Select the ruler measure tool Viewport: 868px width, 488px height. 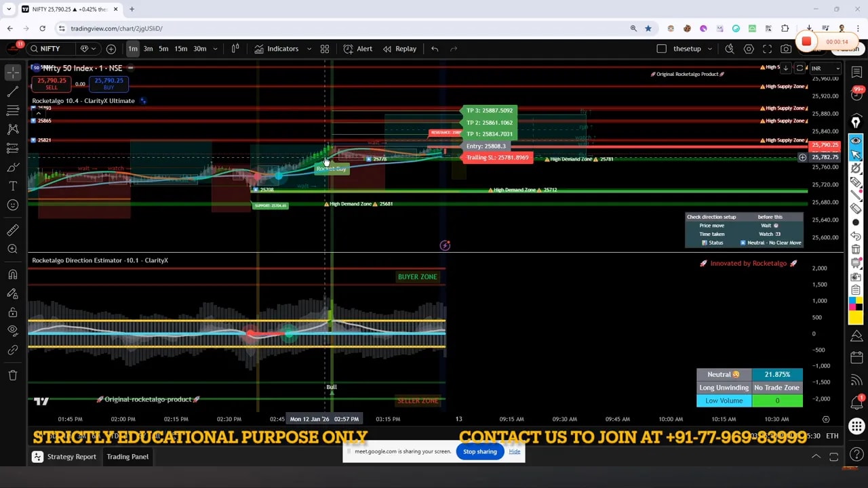(x=12, y=230)
